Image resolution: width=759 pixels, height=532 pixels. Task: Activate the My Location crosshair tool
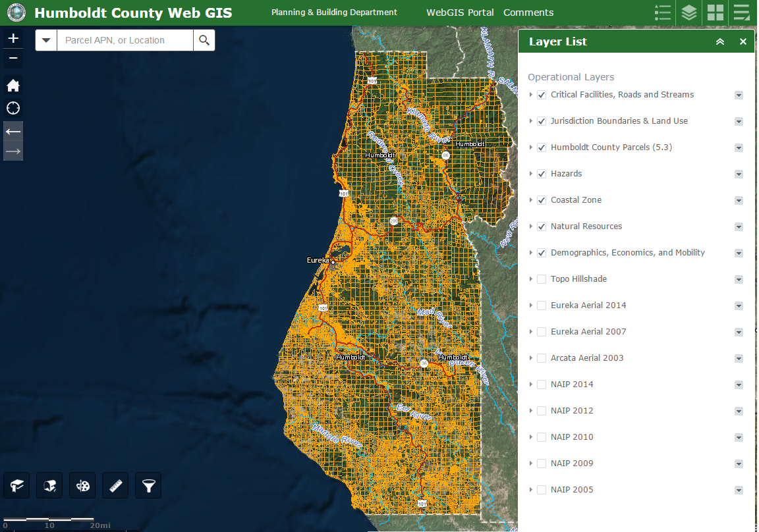coord(13,108)
